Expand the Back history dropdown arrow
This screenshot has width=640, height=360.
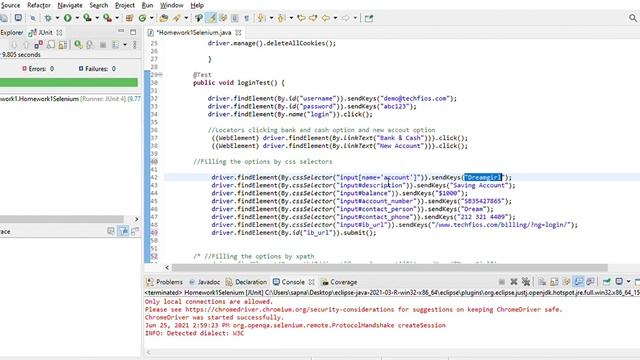[x=335, y=18]
